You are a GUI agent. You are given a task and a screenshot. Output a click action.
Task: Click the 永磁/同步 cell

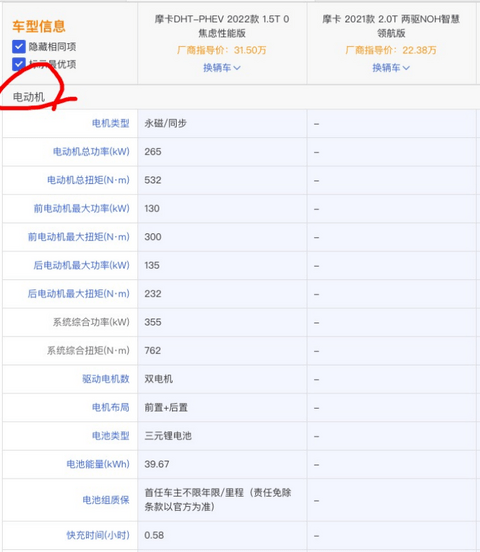tap(166, 123)
